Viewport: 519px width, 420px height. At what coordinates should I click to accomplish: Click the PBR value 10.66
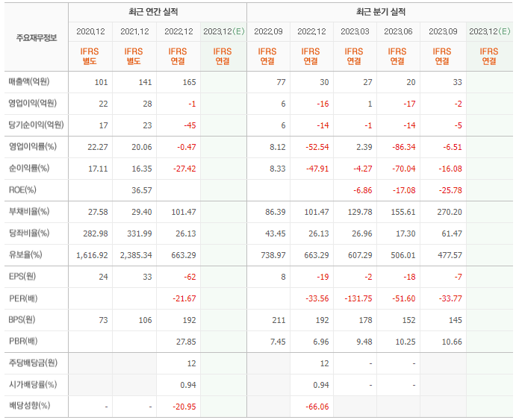452,342
